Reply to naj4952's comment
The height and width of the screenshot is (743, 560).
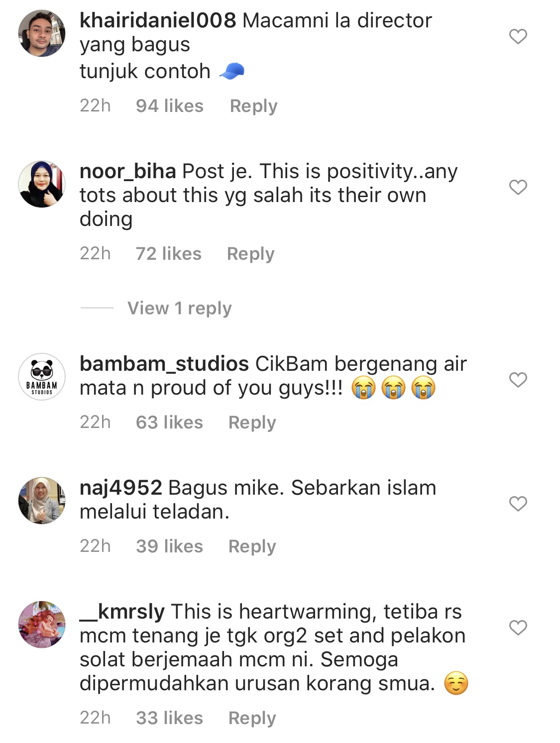click(252, 546)
